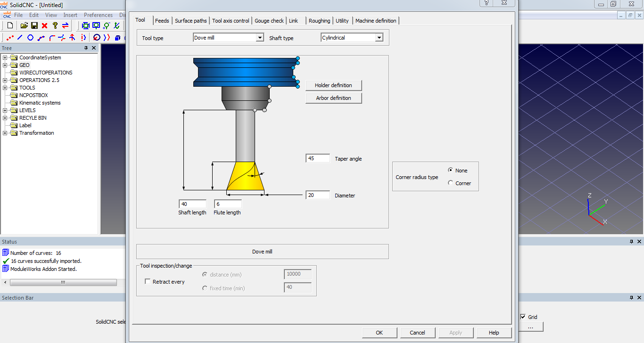The image size is (644, 343).
Task: Enable the Retract every checkbox
Action: tap(148, 281)
